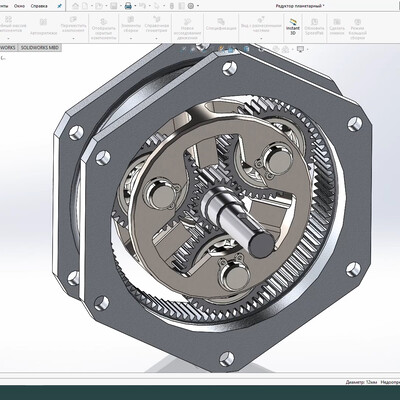Start Новое исследование движения study
Screen dimensions: 400x400
[x=187, y=28]
